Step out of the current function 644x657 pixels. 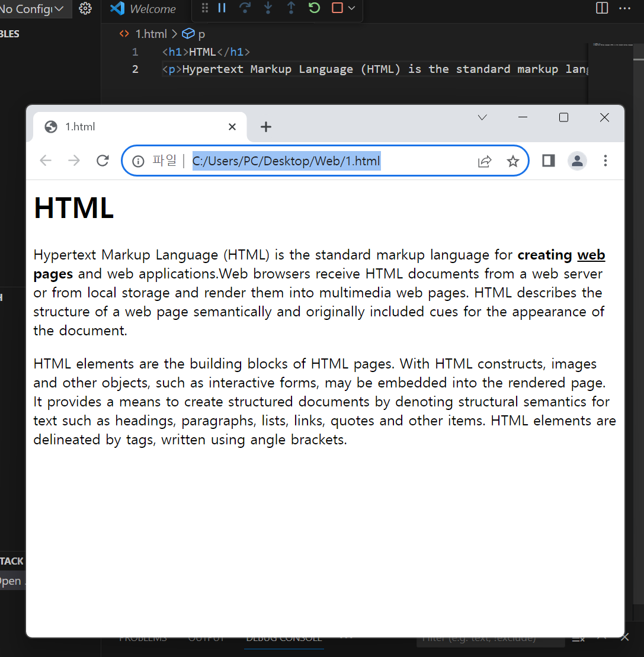290,8
